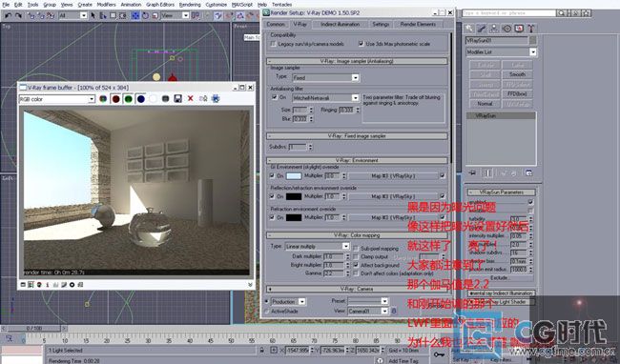Open the Graph Editors menu
The height and width of the screenshot is (364, 620).
click(x=160, y=5)
